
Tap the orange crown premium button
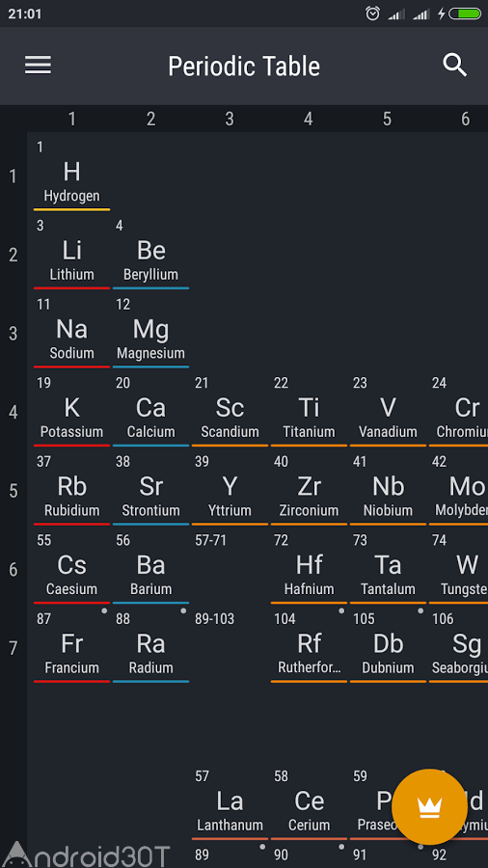[429, 807]
